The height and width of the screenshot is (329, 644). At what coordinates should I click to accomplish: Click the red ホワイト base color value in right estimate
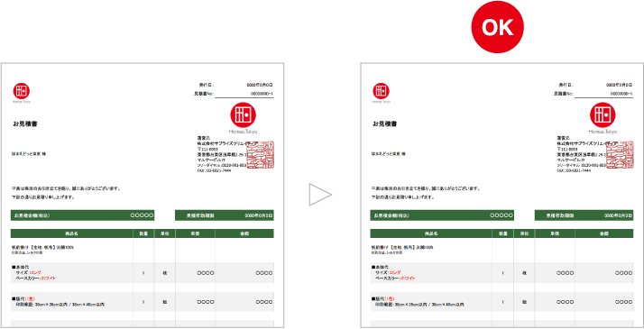[x=408, y=279]
